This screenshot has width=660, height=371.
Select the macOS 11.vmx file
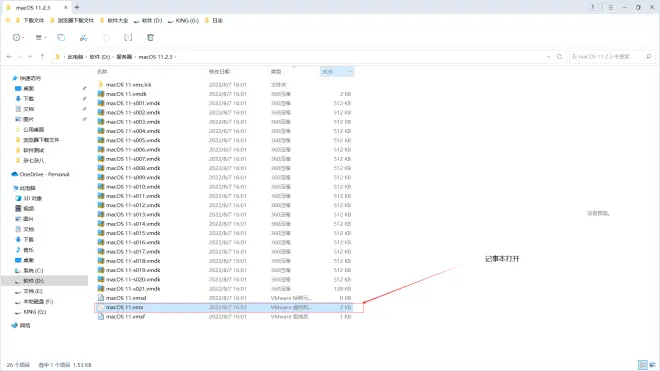click(225, 307)
